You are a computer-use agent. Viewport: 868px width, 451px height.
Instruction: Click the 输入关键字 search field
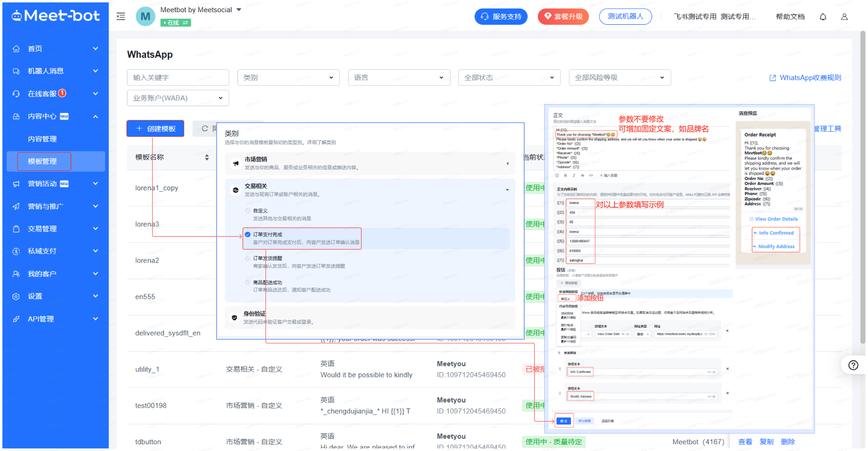(x=178, y=78)
